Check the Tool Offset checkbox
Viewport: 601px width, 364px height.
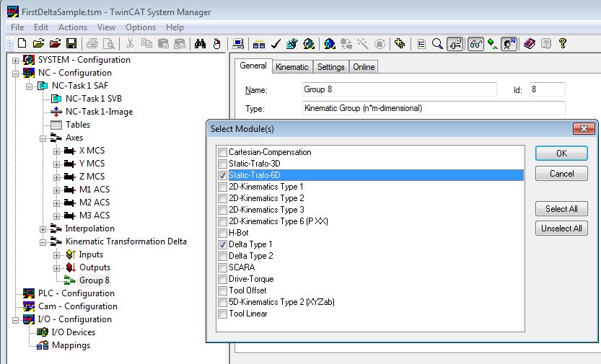222,290
